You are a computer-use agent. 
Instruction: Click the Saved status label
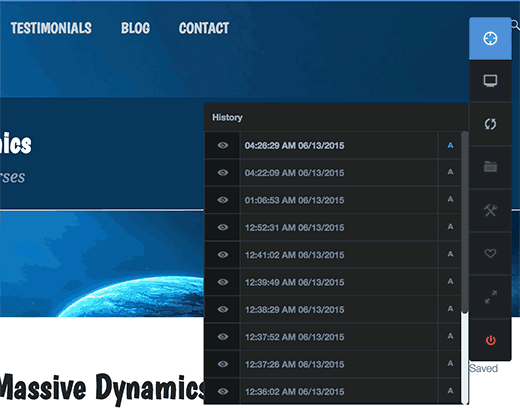483,368
